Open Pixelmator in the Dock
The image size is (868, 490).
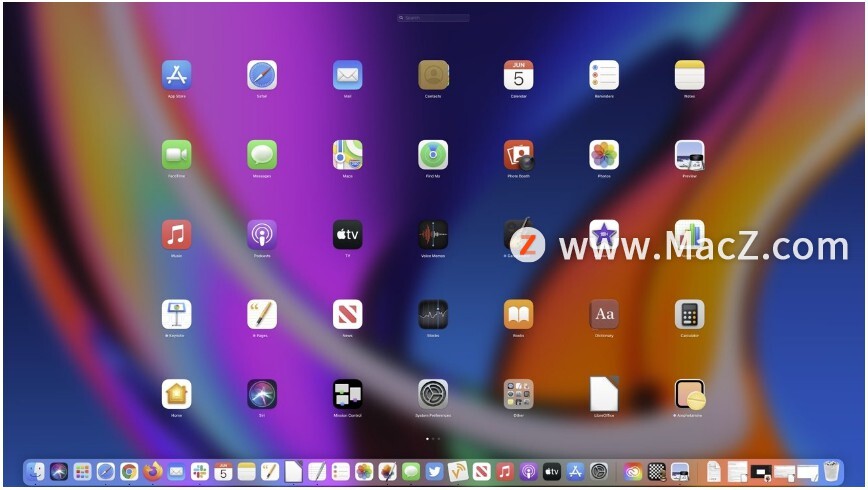coord(388,472)
